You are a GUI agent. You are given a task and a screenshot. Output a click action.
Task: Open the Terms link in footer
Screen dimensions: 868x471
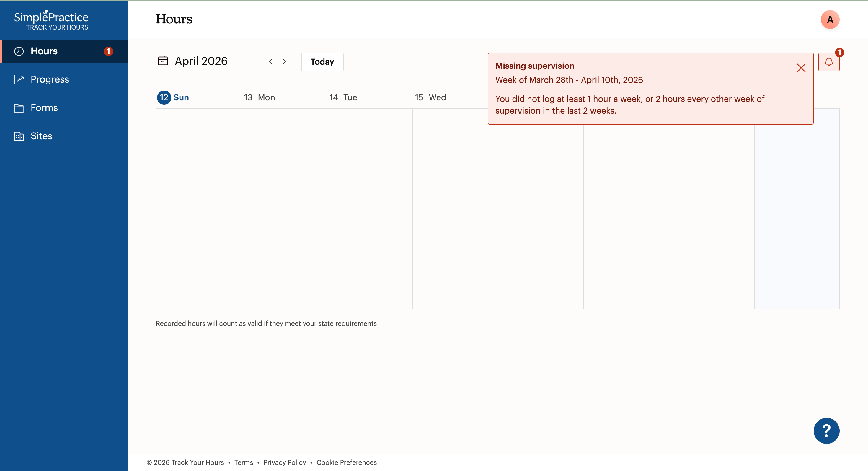click(x=244, y=462)
